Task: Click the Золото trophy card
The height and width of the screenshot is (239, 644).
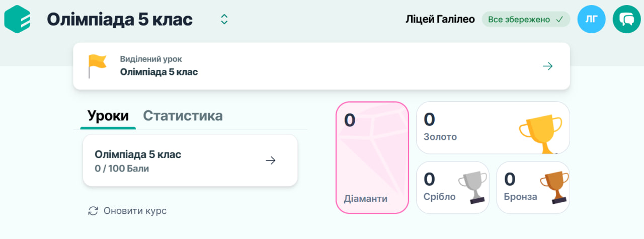Action: coord(468,128)
